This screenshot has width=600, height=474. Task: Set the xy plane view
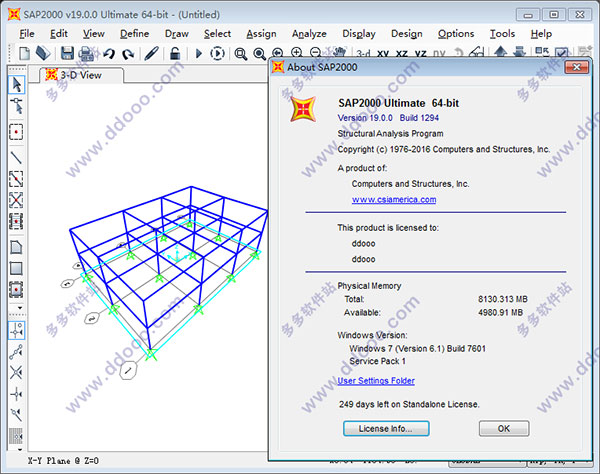(x=383, y=53)
